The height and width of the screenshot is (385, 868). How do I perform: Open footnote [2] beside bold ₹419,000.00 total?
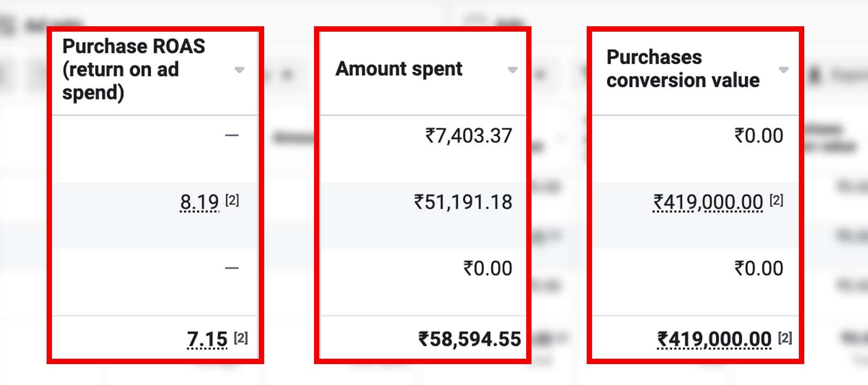point(785,338)
